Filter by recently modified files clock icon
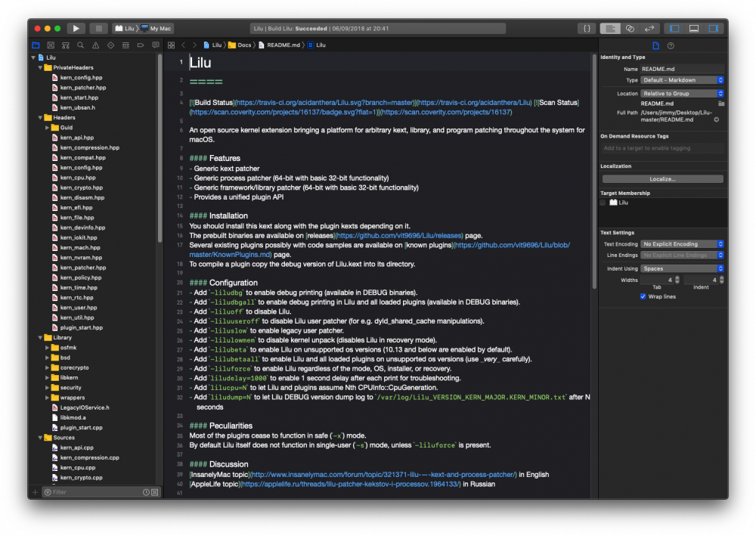This screenshot has height=536, width=756. click(x=146, y=492)
